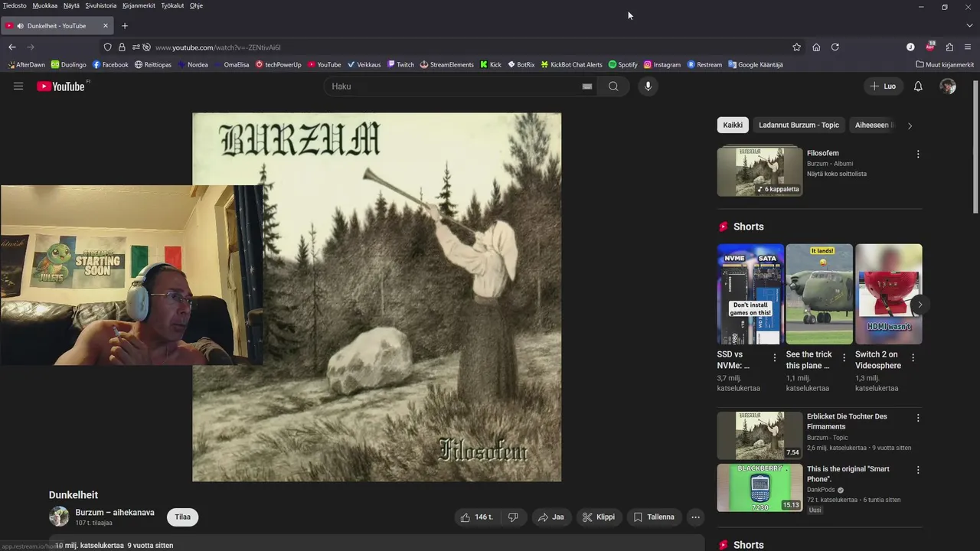Open options for Erblicket Die Tochter video
This screenshot has height=551, width=980.
[918, 418]
